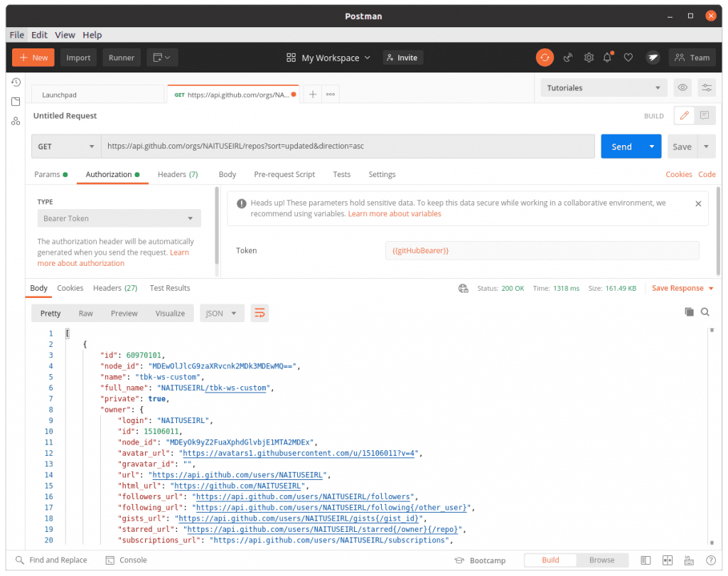Screen dimensions: 728x576
Task: Dismiss the Heads up warning
Action: pos(698,204)
